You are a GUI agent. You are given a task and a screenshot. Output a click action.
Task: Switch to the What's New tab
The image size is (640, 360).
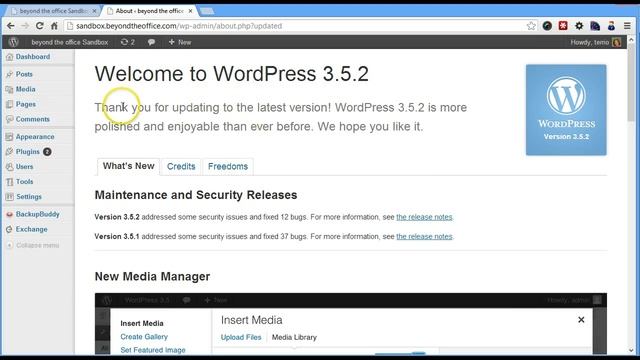point(128,166)
